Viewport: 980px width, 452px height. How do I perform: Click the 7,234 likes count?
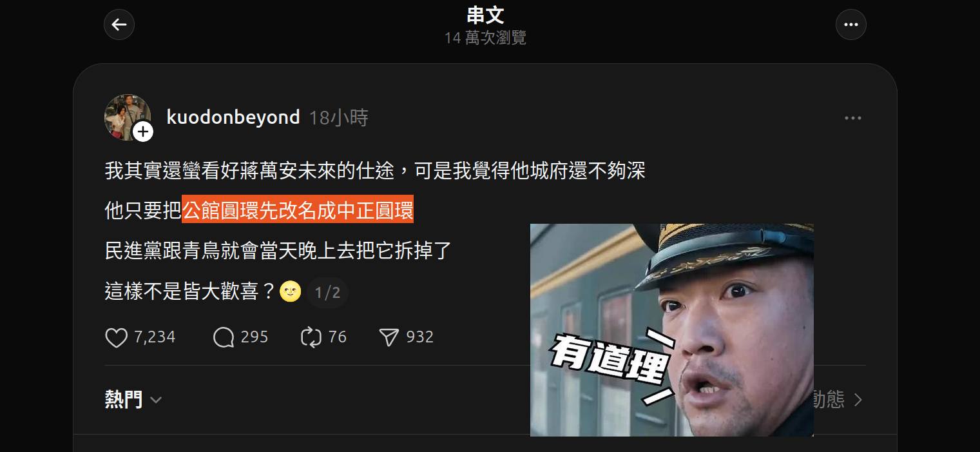(155, 337)
